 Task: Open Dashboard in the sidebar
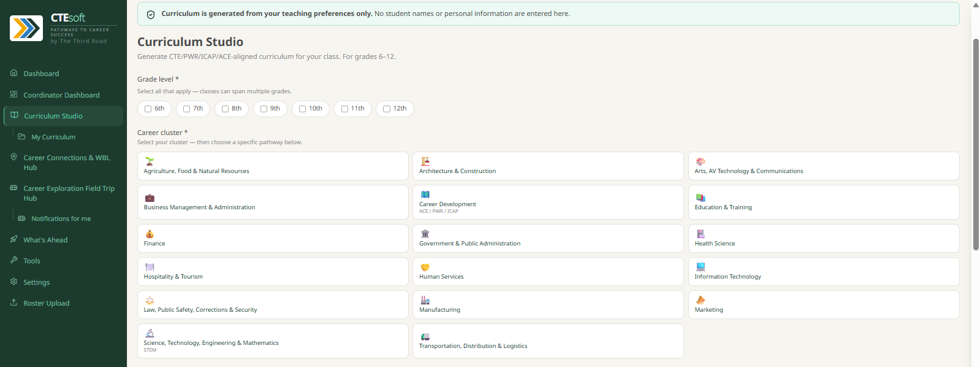(63, 74)
